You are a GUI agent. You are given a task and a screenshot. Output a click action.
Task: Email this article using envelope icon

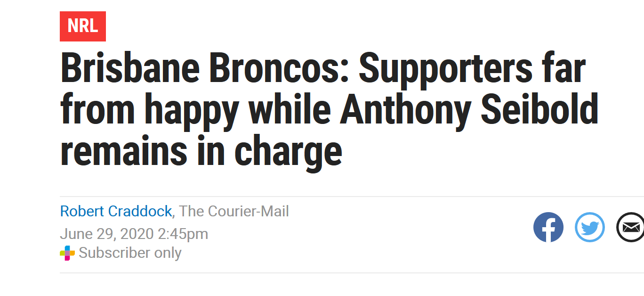(630, 227)
